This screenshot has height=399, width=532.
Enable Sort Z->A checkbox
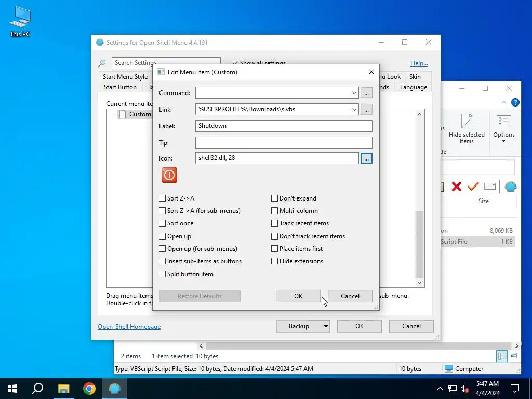pyautogui.click(x=163, y=198)
